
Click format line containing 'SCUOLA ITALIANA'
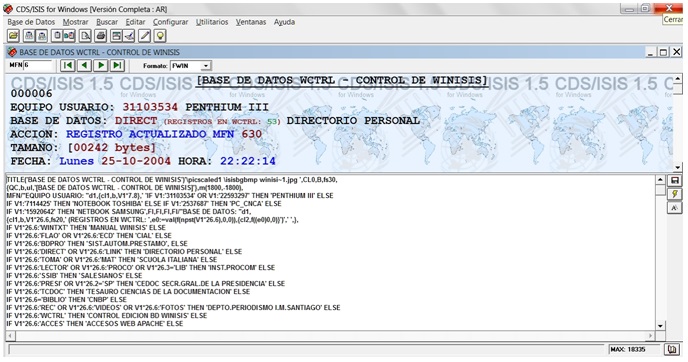[x=111, y=260]
